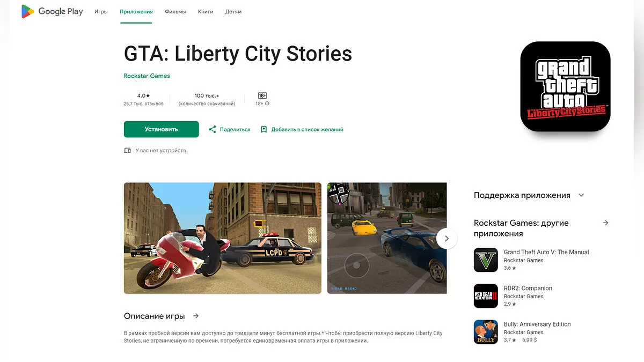
Task: Click the Google Play logo
Action: 52,11
